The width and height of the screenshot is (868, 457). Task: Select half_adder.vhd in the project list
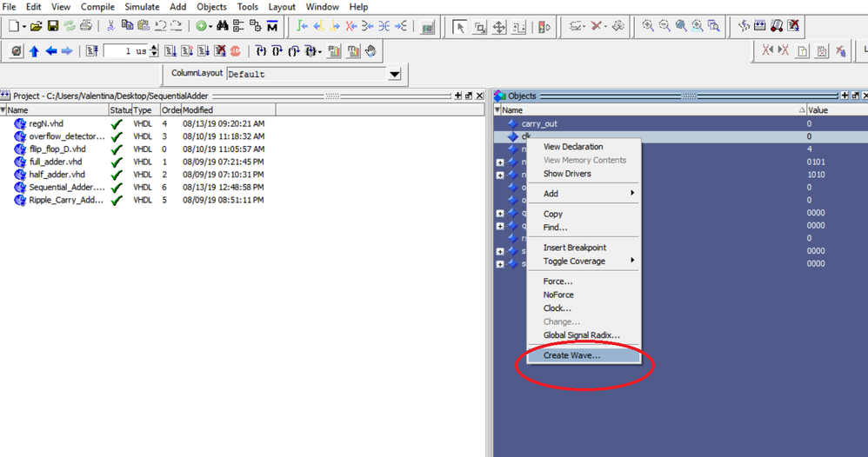pos(57,175)
